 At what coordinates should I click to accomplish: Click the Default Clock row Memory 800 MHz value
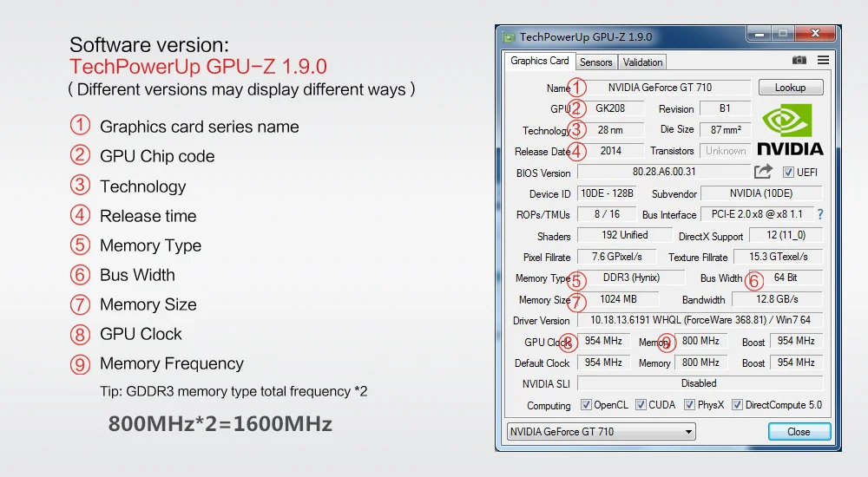coord(700,363)
